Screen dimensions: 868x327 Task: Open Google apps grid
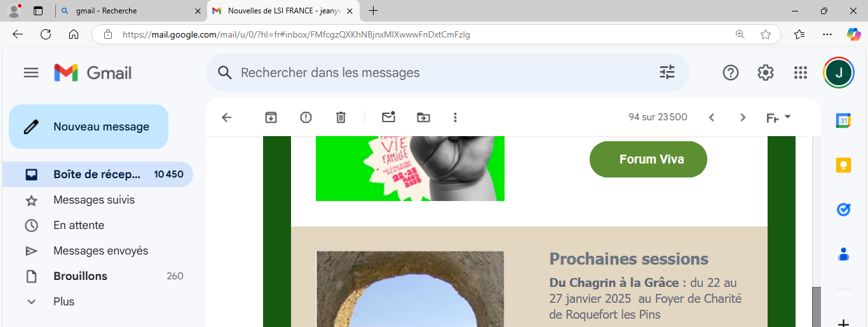801,73
